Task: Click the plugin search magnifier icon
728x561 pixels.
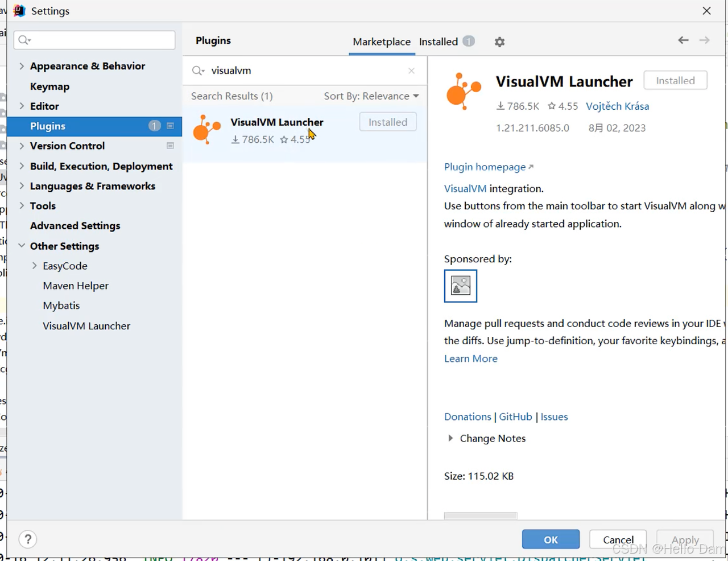Action: 198,71
